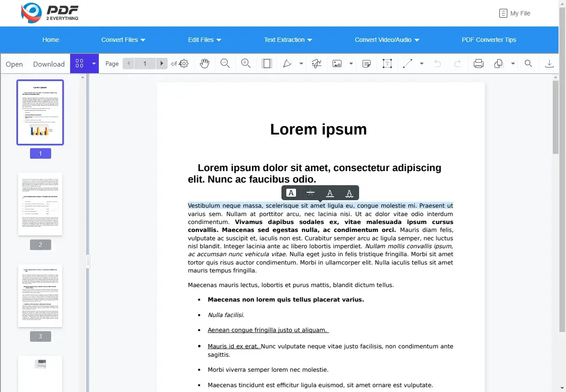Screen dimensions: 566x392
Task: Select the page 1 thumbnail
Action: [40, 112]
